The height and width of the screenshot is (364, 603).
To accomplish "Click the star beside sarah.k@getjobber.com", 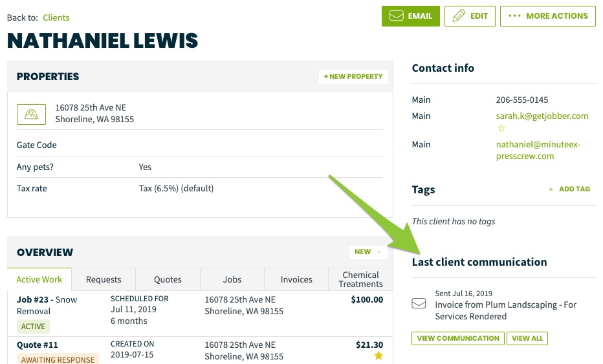I will 501,129.
